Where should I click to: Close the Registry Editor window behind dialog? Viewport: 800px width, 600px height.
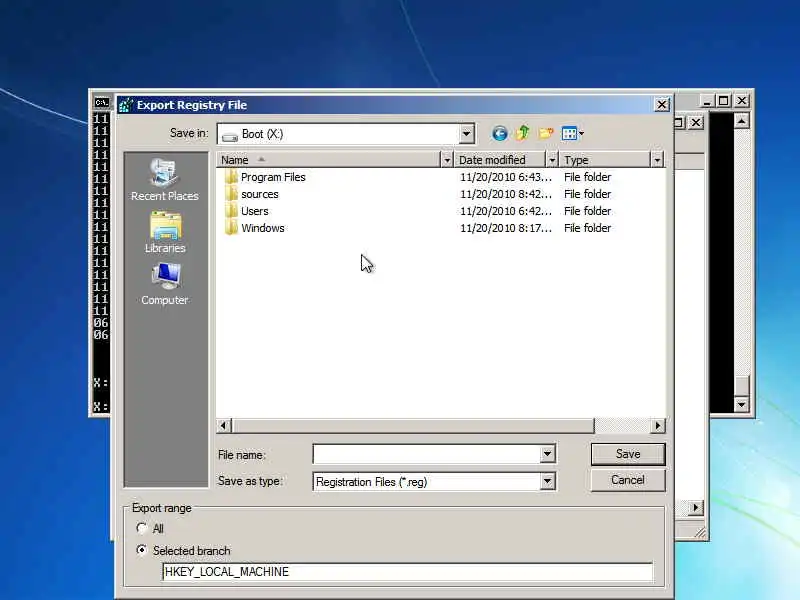(x=695, y=122)
